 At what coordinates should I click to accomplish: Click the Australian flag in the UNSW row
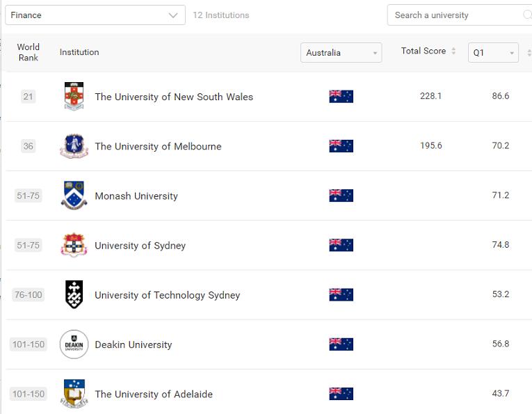(x=341, y=97)
